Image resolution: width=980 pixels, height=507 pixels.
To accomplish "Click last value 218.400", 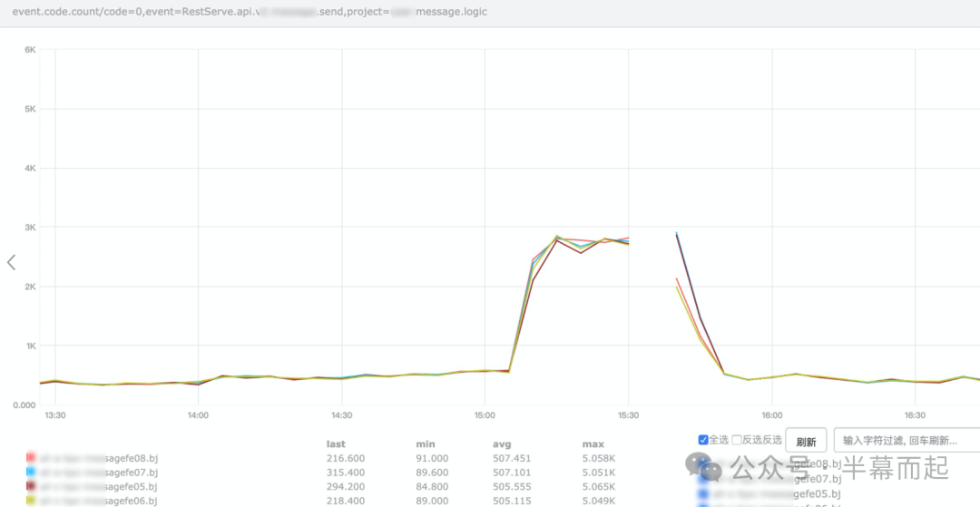I will point(346,501).
